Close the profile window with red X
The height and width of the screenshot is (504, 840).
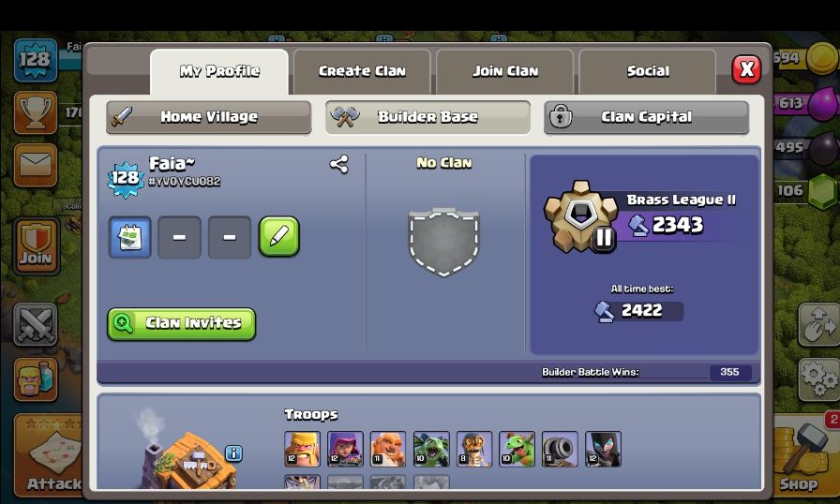click(746, 69)
